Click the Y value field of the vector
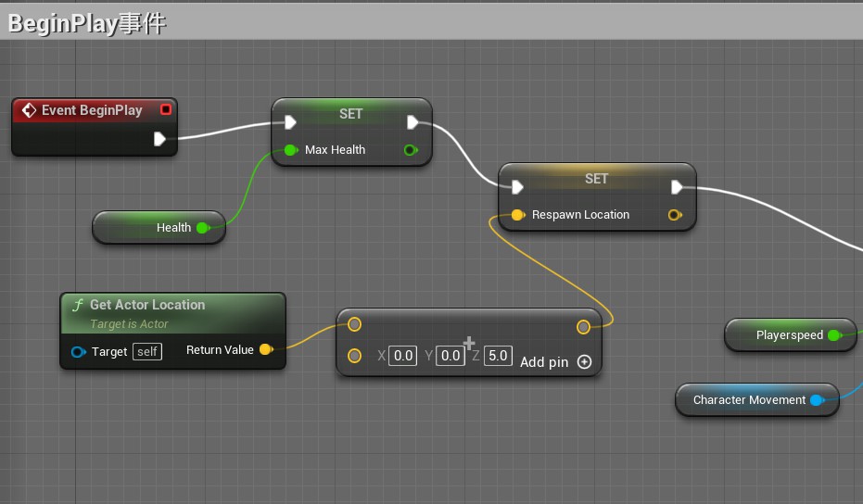The height and width of the screenshot is (504, 863). tap(450, 356)
